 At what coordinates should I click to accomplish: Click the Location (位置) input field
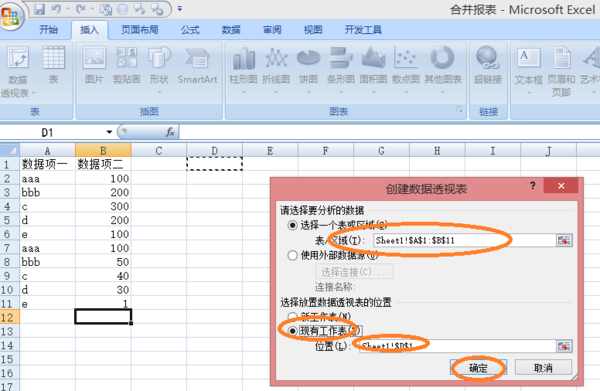click(458, 346)
